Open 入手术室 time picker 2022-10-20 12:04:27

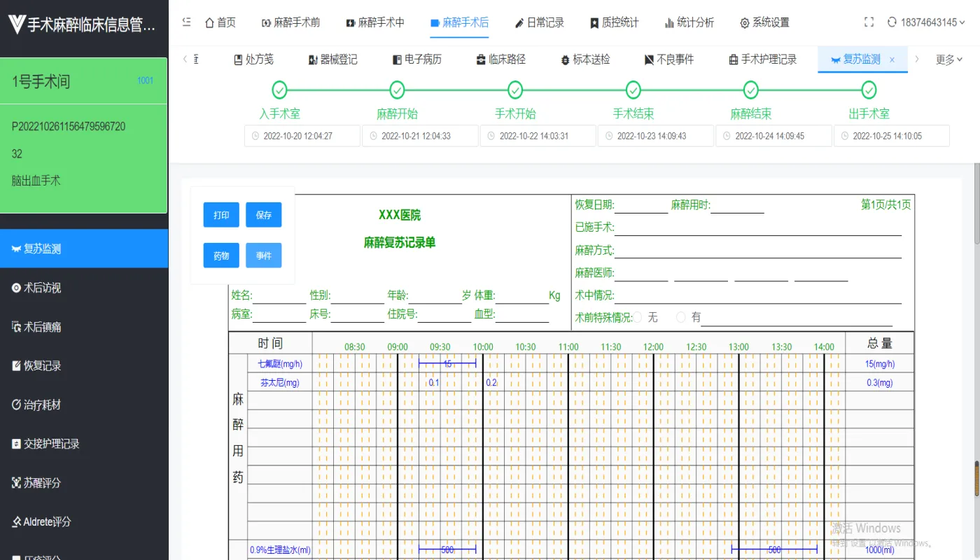point(302,136)
